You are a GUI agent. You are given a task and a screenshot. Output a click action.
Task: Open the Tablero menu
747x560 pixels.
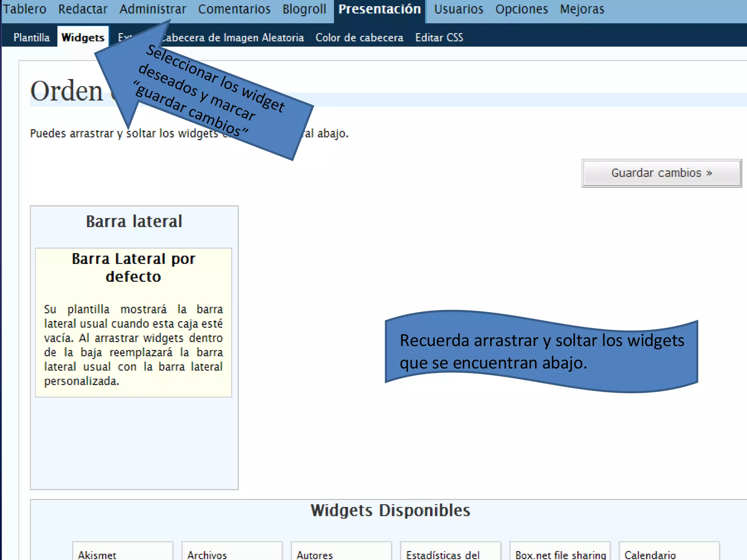pos(25,9)
